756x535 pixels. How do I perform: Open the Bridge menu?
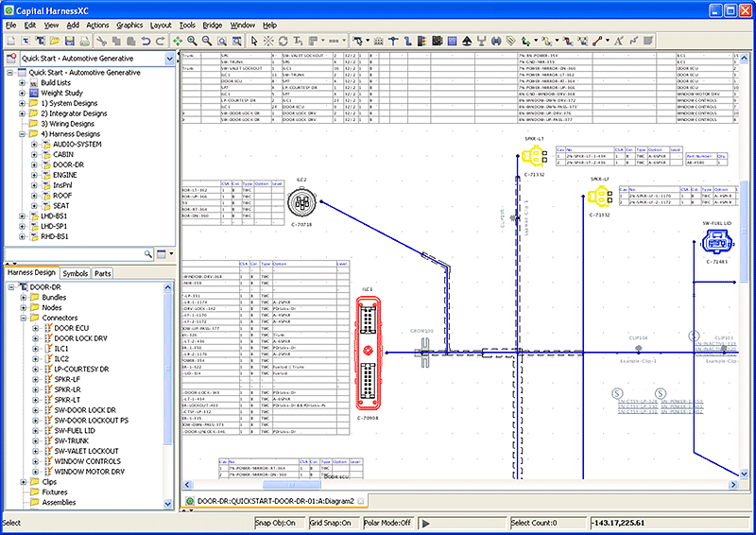(212, 24)
